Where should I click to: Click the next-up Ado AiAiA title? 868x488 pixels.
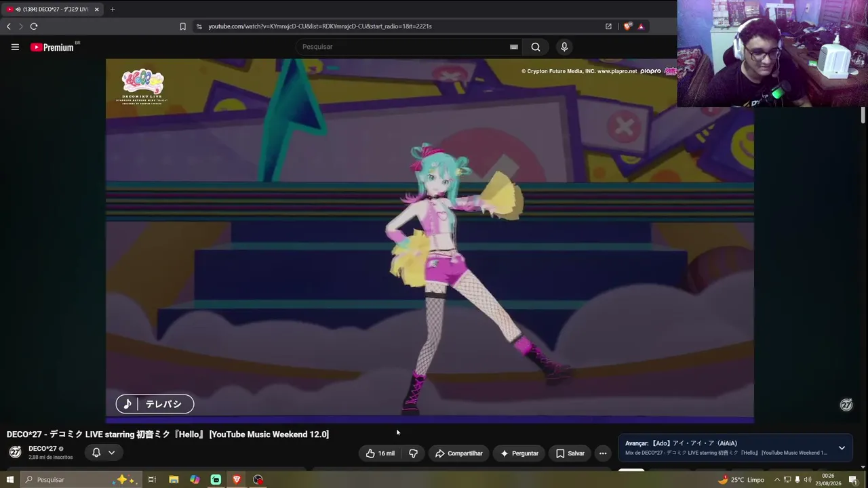click(694, 443)
